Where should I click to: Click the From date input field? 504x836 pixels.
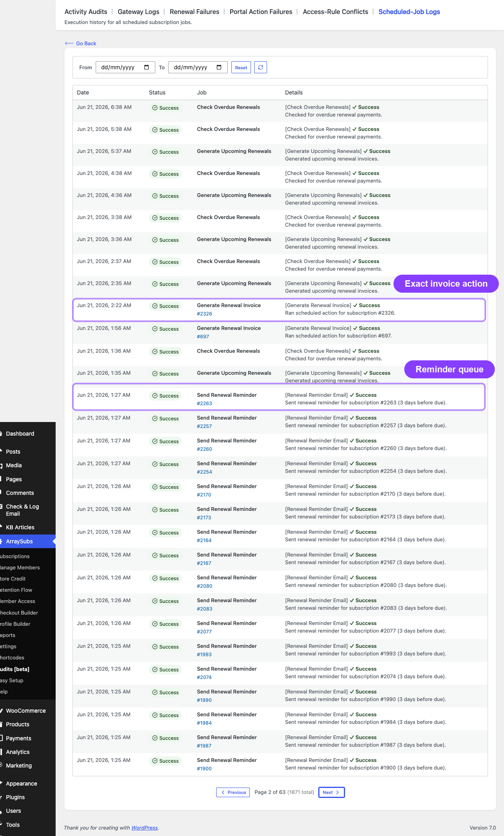coord(125,67)
